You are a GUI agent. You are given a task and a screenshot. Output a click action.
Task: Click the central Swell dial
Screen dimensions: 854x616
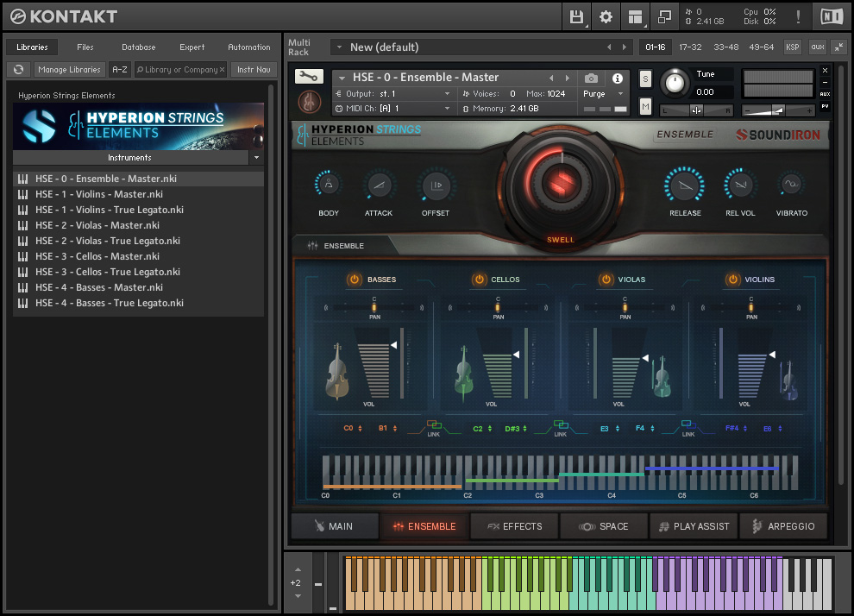pyautogui.click(x=561, y=183)
